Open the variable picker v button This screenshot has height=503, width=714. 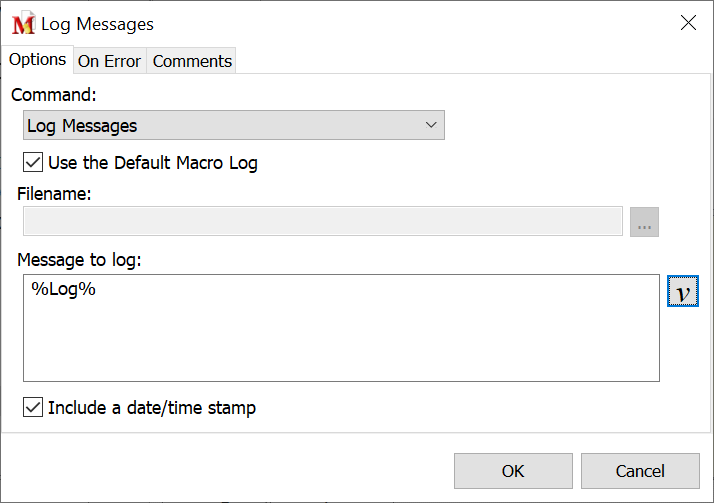(682, 292)
